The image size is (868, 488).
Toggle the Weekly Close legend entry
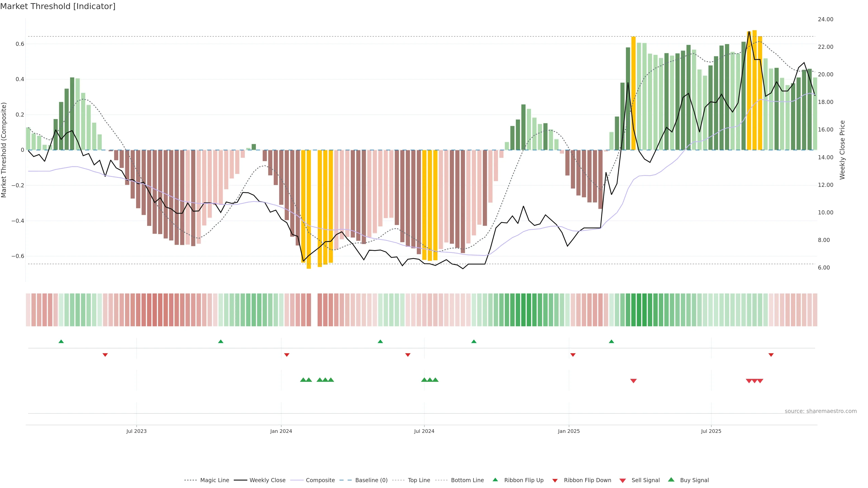pyautogui.click(x=267, y=480)
